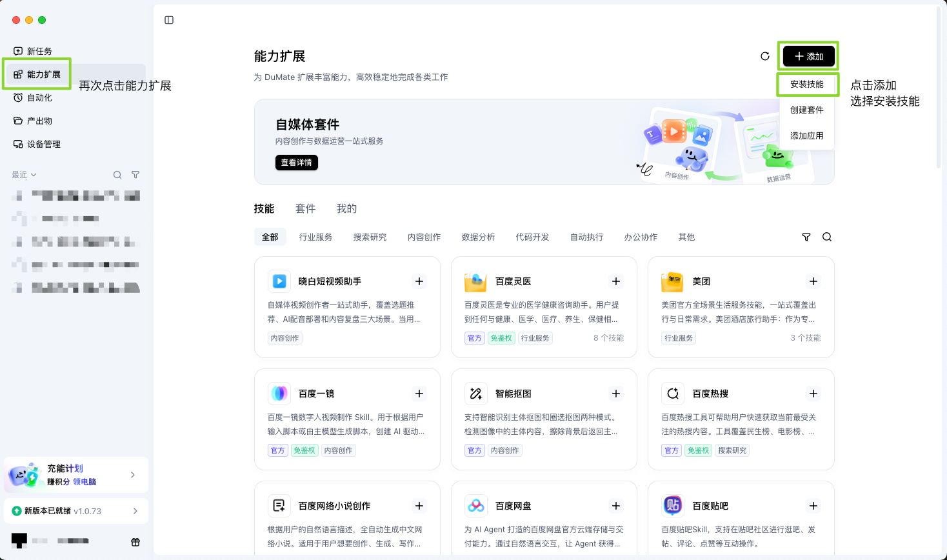The image size is (947, 560).
Task: Click the 晓白短视频助手 app icon
Action: pos(279,281)
